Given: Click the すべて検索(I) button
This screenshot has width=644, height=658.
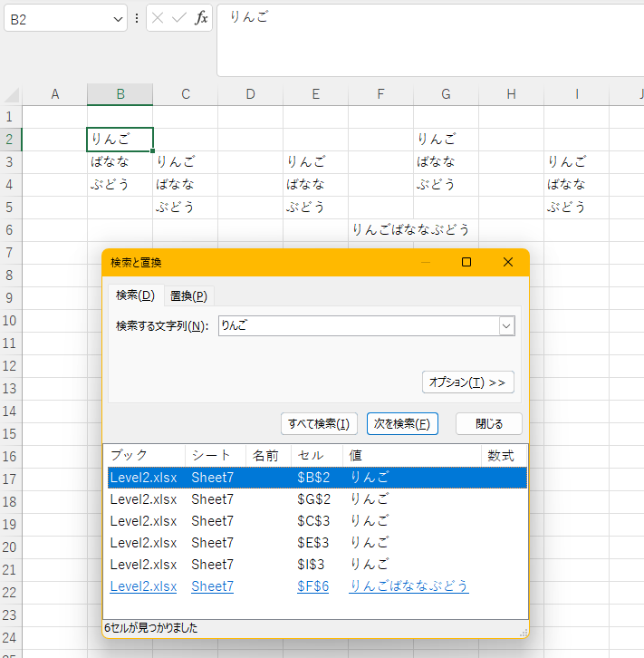Looking at the screenshot, I should click(319, 424).
